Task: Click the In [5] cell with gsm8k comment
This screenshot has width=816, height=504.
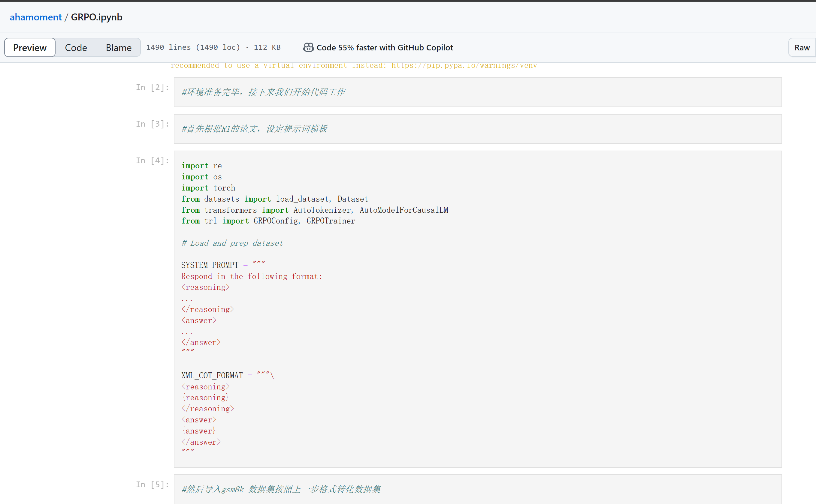Action: click(x=281, y=489)
